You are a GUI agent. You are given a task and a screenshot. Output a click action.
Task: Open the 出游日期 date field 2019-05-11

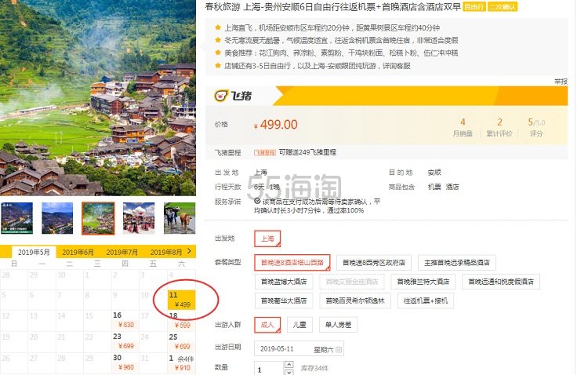coord(299,349)
